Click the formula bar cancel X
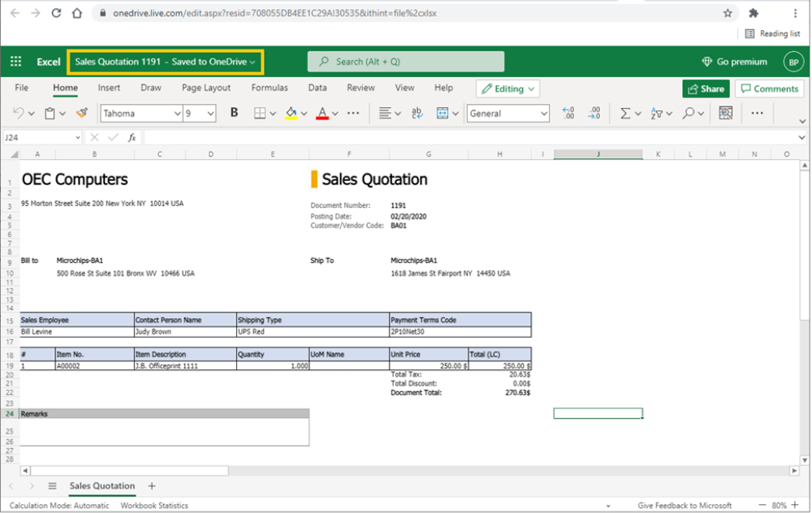 click(94, 137)
